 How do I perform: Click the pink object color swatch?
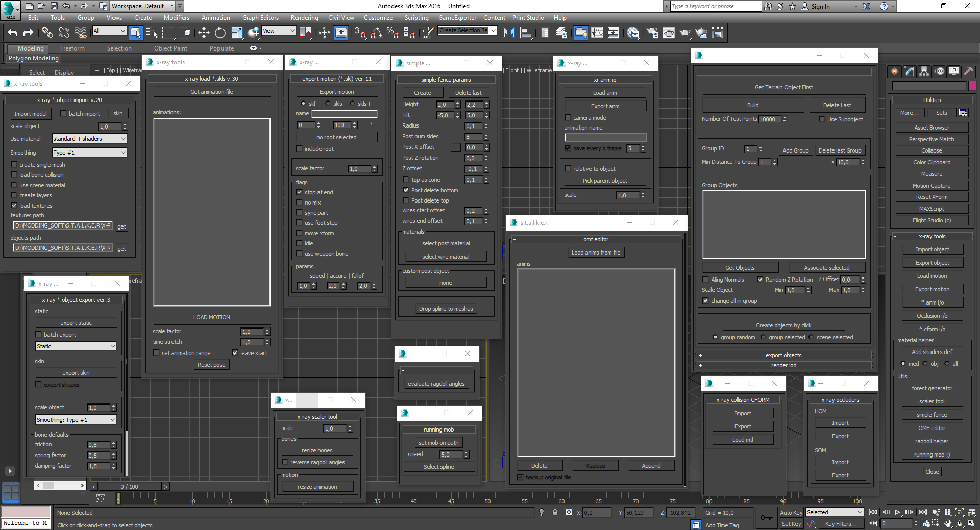point(972,86)
